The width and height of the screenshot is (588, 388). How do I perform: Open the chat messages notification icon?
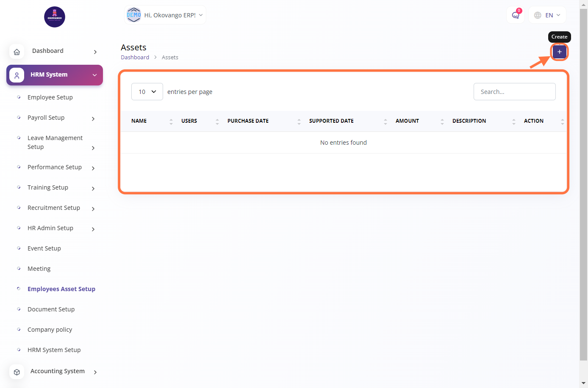tap(515, 15)
